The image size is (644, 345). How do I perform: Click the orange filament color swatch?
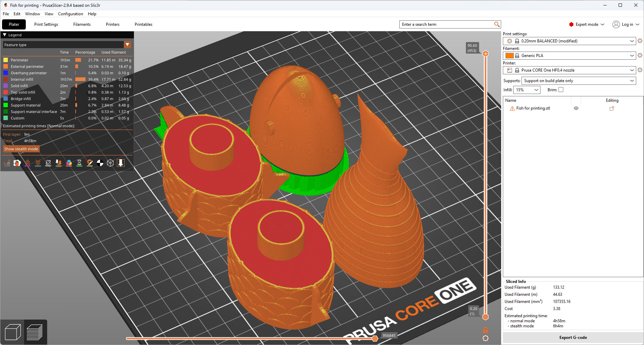pos(509,56)
